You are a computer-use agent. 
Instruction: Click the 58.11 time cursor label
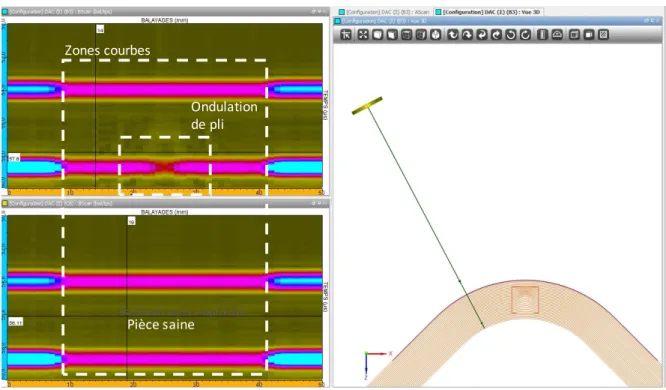pos(16,322)
